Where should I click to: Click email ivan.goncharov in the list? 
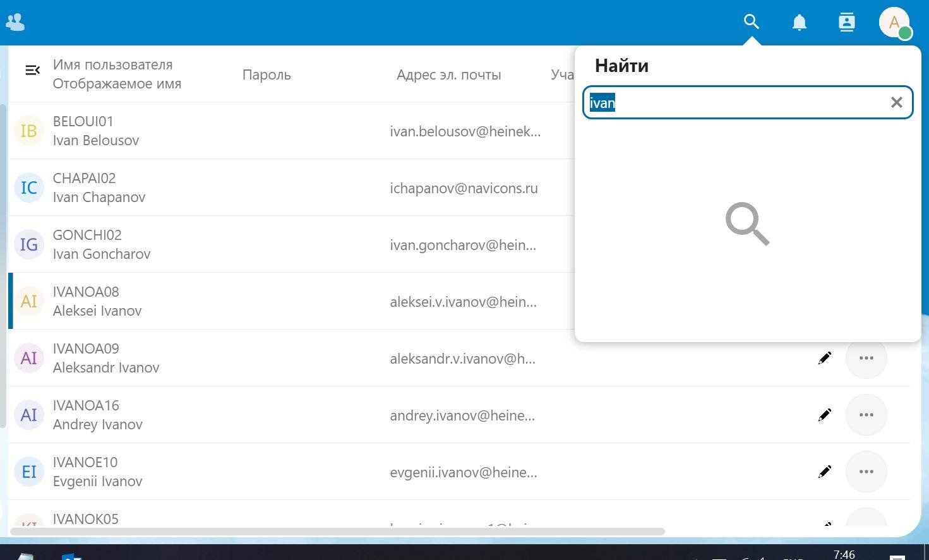point(463,245)
